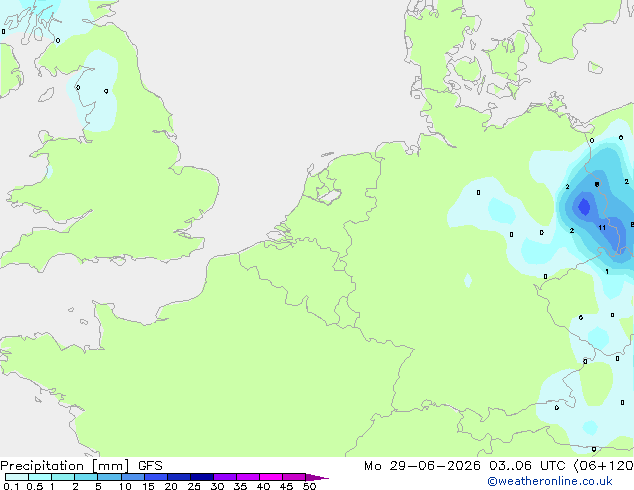Viewport: 634px width, 490px height.
Task: Click the purple arrow tip past 50
Action: (x=317, y=477)
